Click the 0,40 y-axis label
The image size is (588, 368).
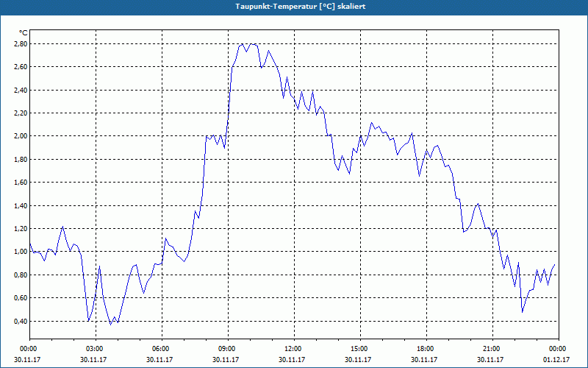click(x=22, y=321)
